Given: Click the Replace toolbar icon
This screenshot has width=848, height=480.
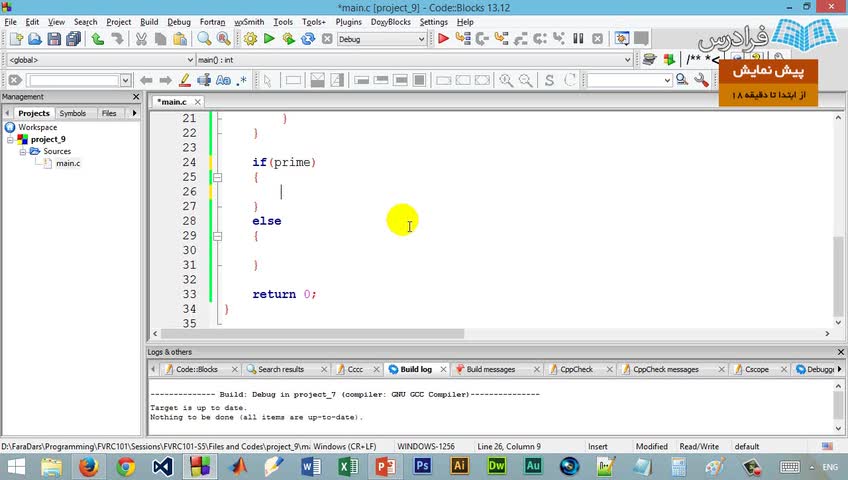Looking at the screenshot, I should pyautogui.click(x=223, y=39).
